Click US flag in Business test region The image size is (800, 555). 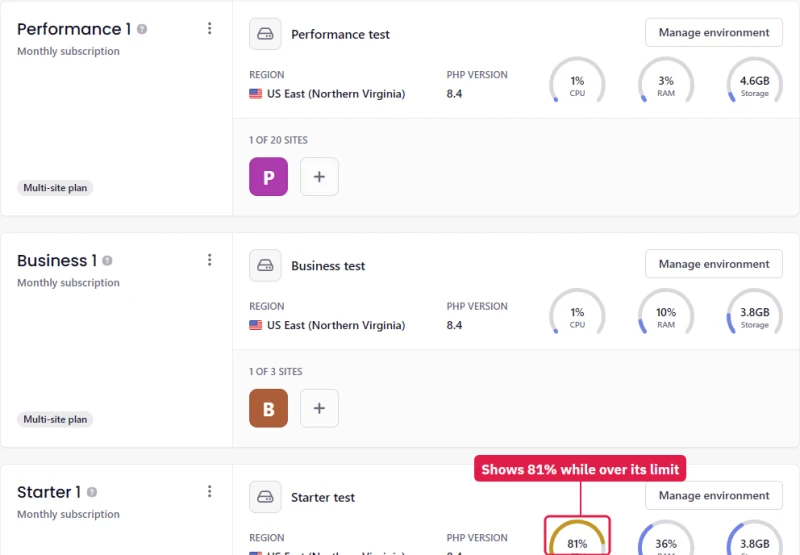256,325
